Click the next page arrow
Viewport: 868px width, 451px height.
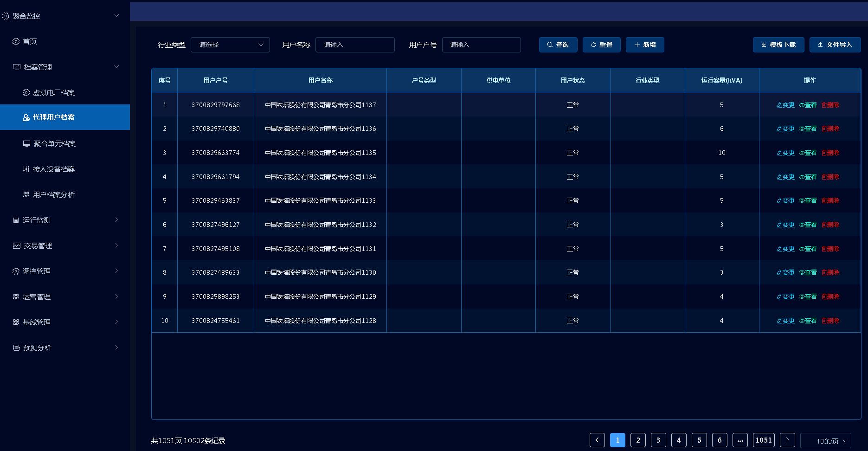pyautogui.click(x=787, y=440)
